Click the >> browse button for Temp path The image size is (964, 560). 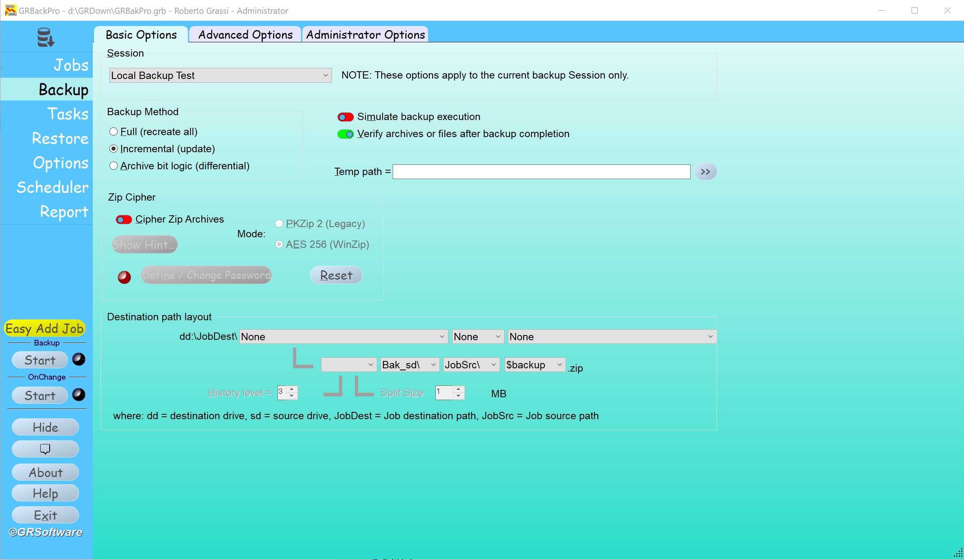(x=705, y=172)
